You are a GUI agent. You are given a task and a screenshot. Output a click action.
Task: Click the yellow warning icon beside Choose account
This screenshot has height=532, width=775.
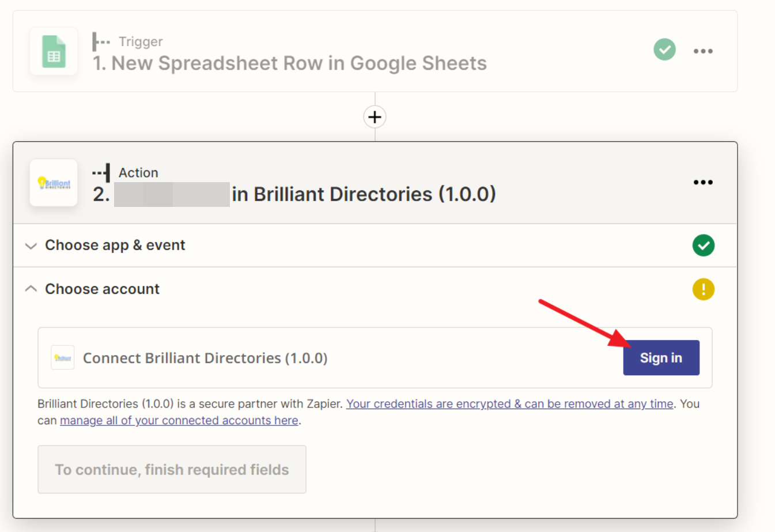[x=703, y=289]
